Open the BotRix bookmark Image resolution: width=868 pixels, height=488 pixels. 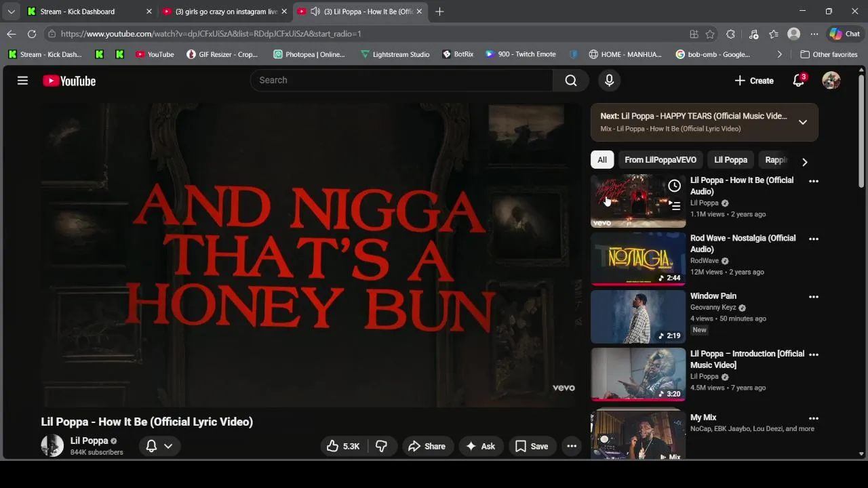(458, 54)
